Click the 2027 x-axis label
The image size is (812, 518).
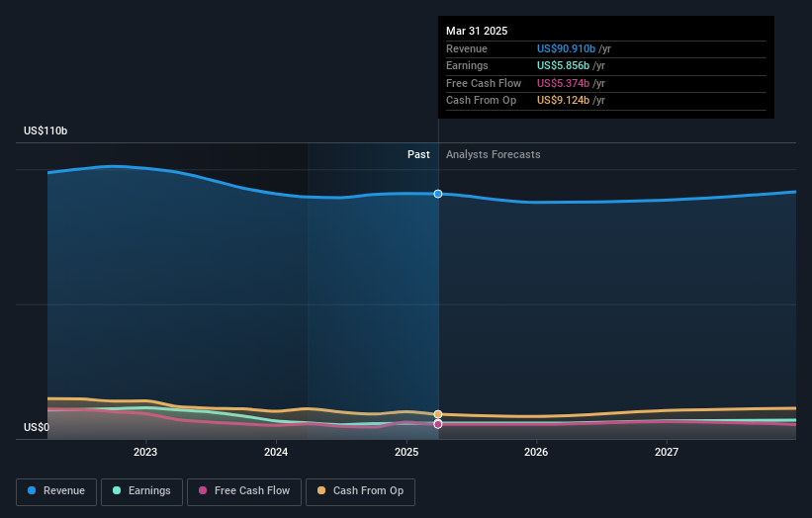tap(667, 452)
